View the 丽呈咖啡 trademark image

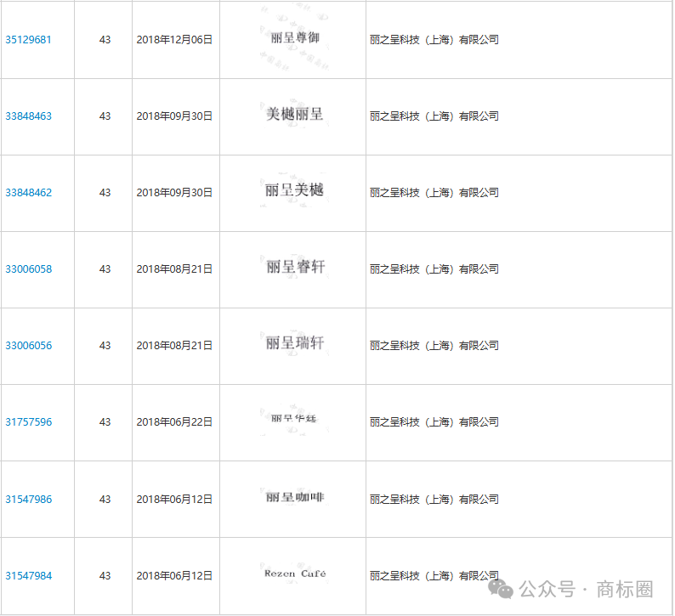click(x=294, y=497)
